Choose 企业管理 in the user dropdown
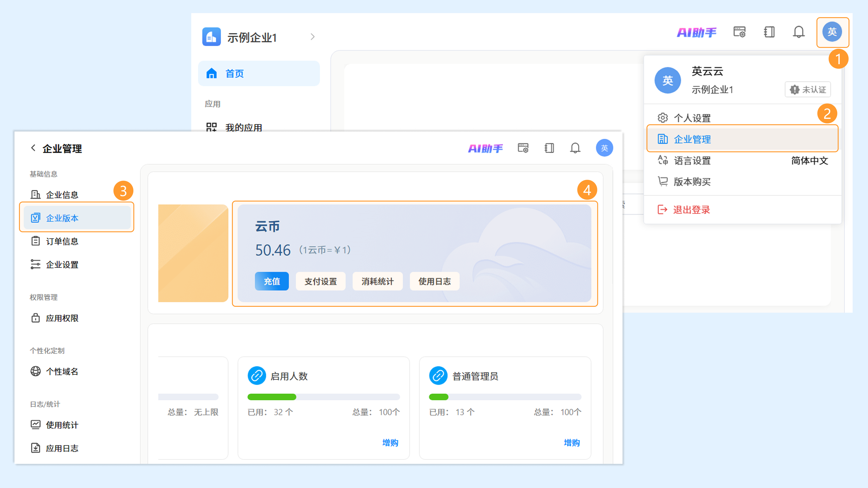The height and width of the screenshot is (488, 868). click(x=742, y=139)
